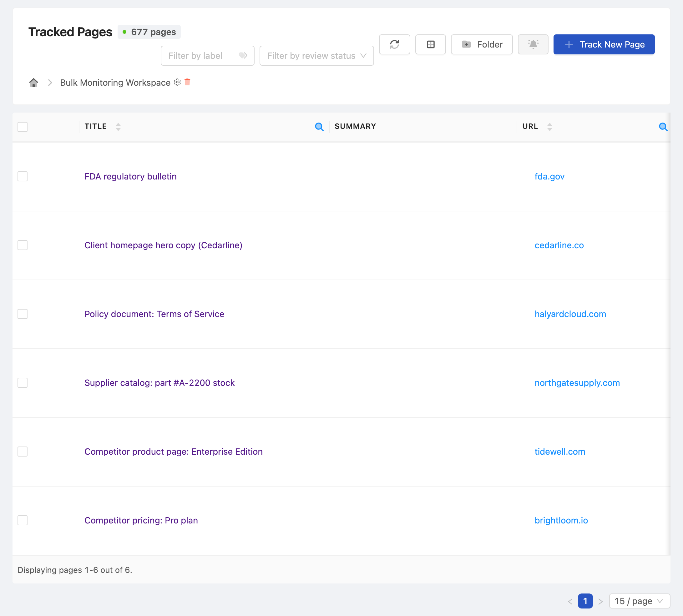Create a new Folder
The height and width of the screenshot is (616, 683).
pyautogui.click(x=482, y=44)
